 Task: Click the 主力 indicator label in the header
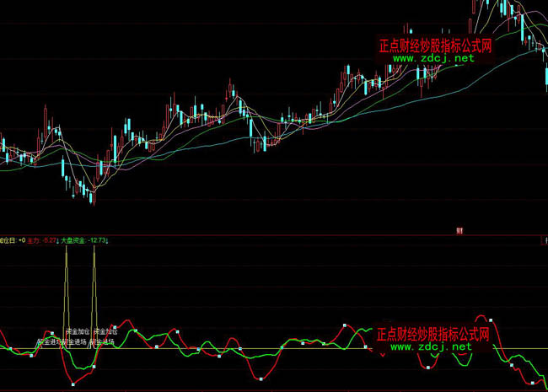(33, 241)
